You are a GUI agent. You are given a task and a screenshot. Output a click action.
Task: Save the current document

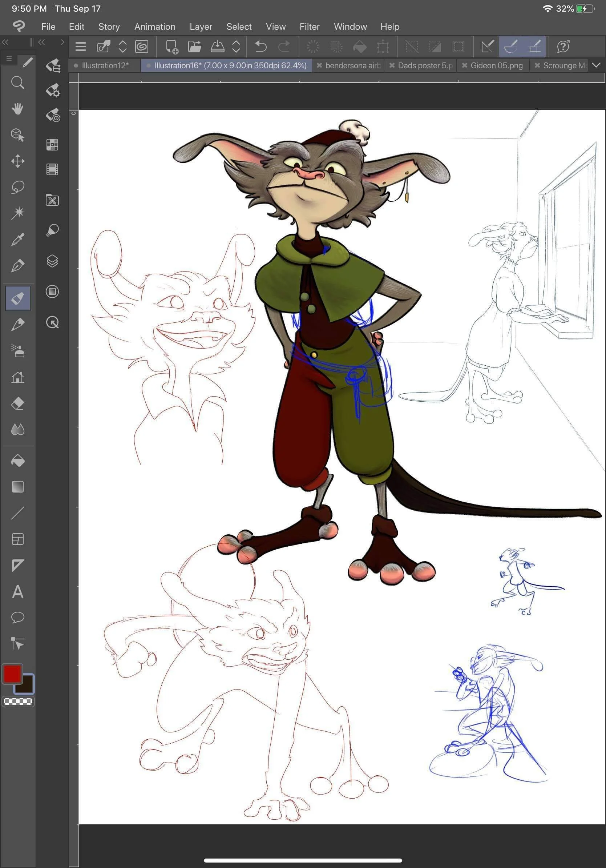tap(217, 47)
